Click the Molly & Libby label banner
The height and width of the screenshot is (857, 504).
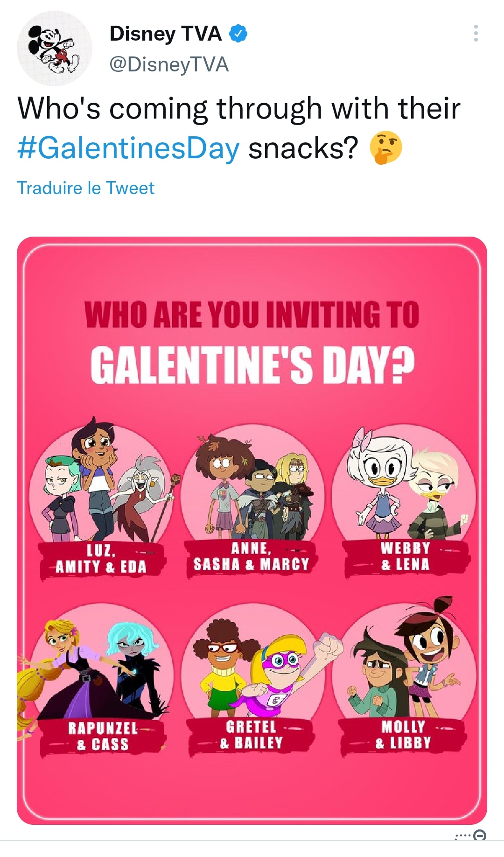point(403,736)
